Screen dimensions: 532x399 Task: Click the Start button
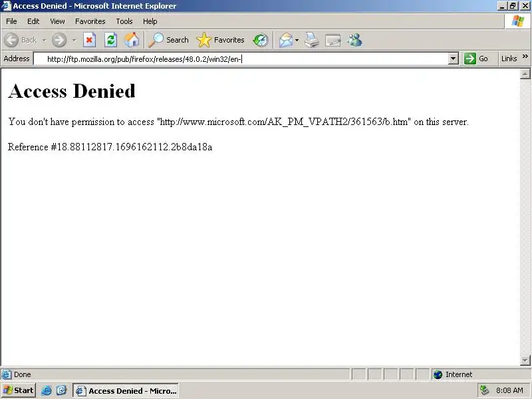coord(19,390)
